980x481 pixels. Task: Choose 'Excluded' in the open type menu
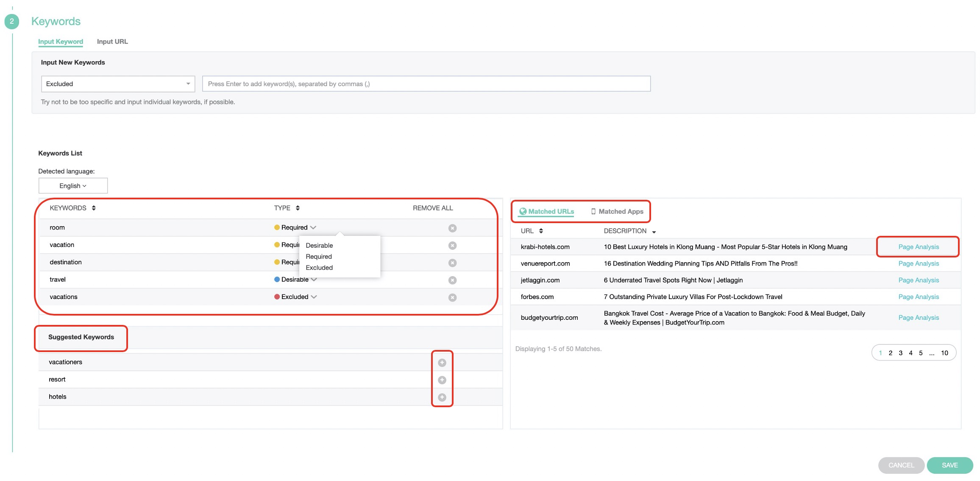(x=319, y=268)
